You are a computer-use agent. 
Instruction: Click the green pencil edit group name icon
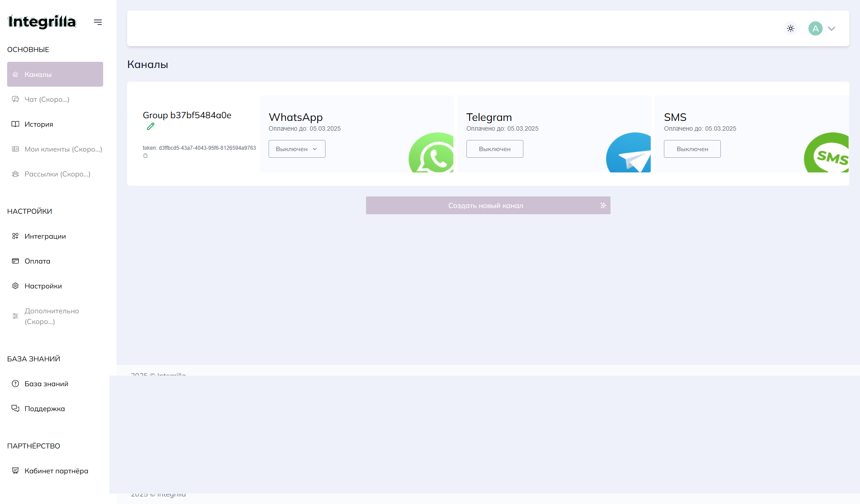point(151,127)
